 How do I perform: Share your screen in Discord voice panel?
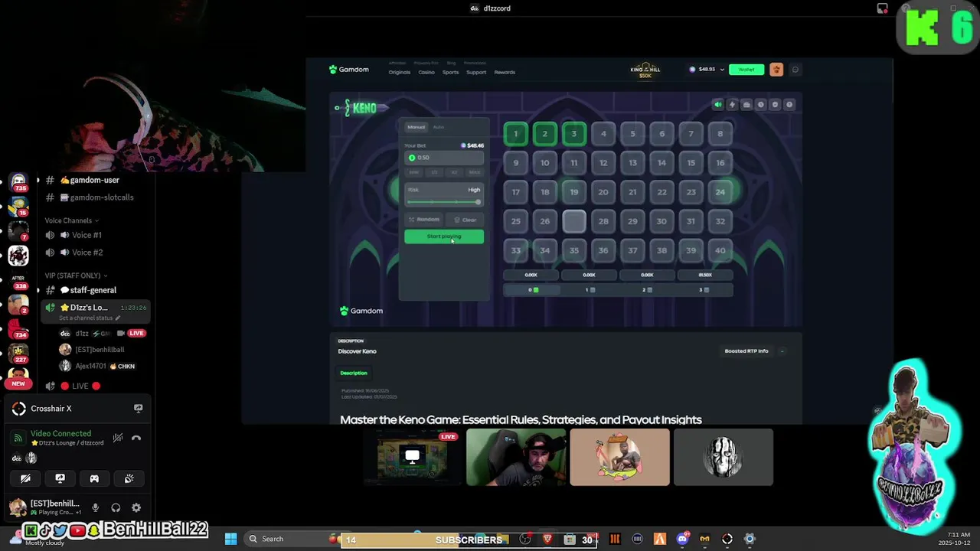tap(60, 478)
